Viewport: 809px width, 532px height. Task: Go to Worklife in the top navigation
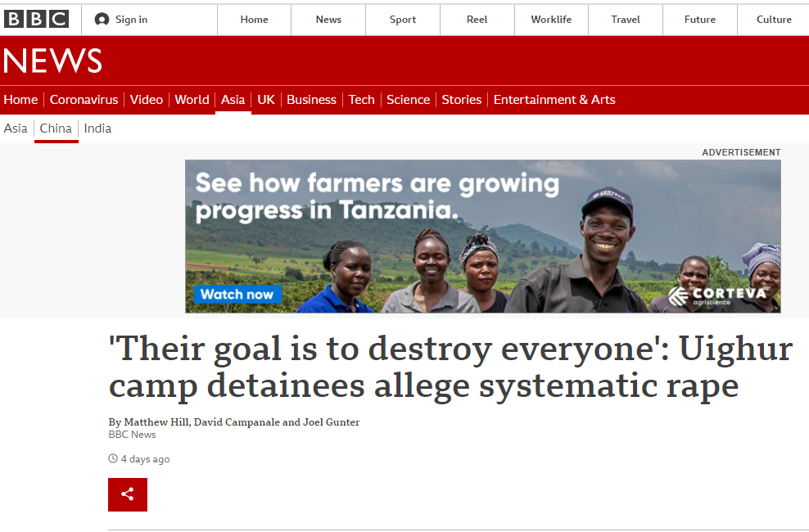[x=551, y=20]
